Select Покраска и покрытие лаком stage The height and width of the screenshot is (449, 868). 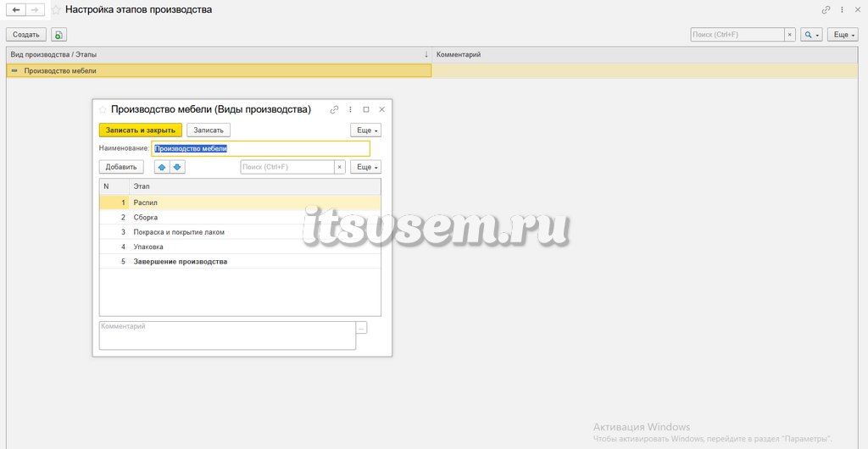[240, 232]
